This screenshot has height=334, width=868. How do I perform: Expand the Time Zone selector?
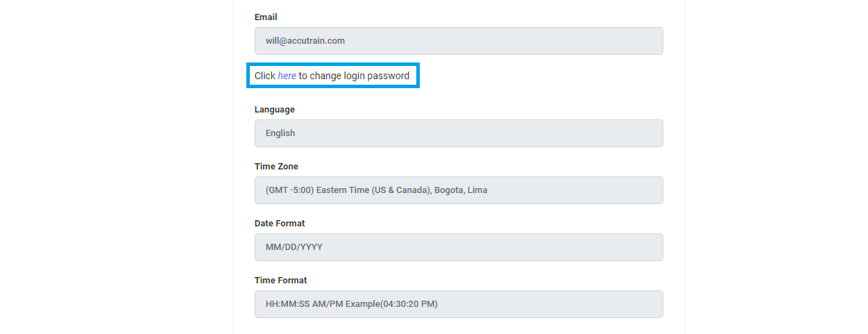[458, 190]
